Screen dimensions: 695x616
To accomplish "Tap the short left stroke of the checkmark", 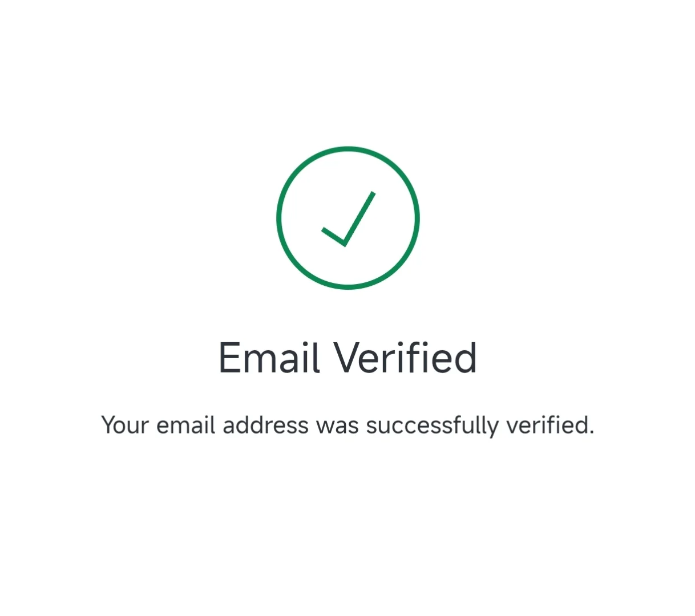I will [x=333, y=237].
